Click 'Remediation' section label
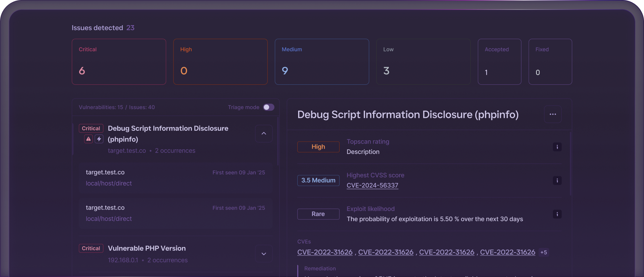Screen dimensions: 644x277 [x=320, y=269]
